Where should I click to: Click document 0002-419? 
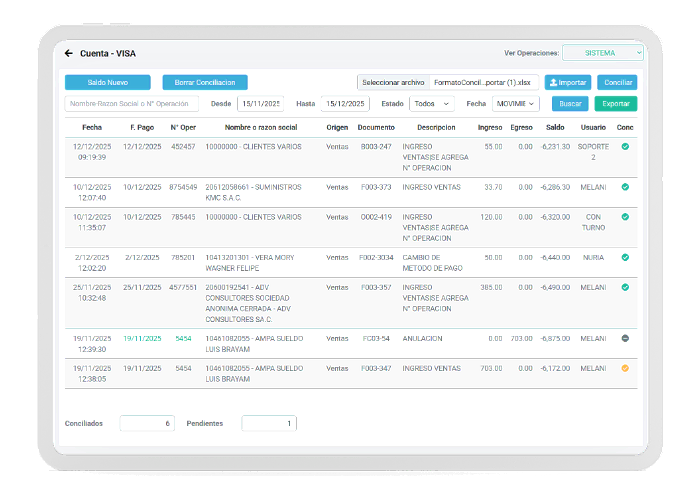(x=376, y=217)
